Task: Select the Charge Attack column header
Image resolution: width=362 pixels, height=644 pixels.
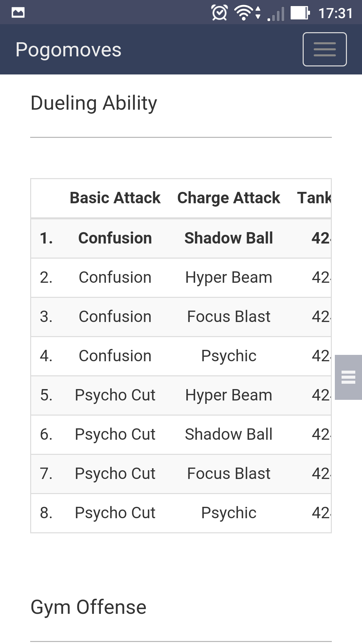Action: (229, 198)
